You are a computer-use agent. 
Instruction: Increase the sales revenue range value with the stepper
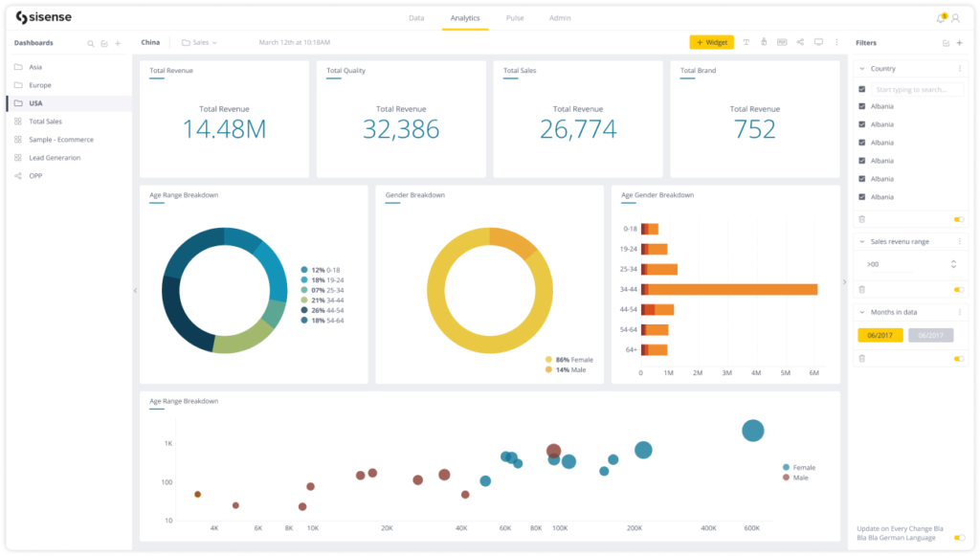pyautogui.click(x=953, y=262)
